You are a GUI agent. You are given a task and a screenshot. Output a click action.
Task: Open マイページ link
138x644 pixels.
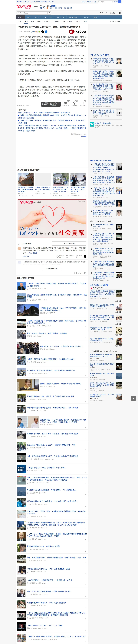coord(103,13)
